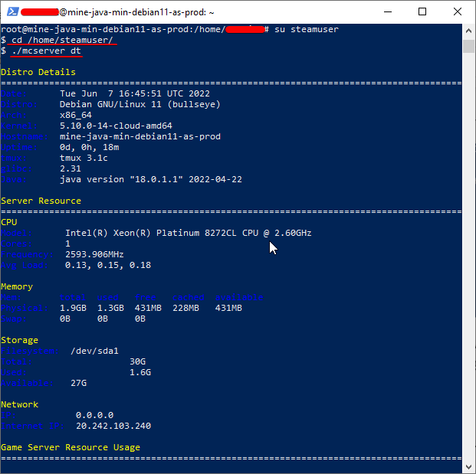
Task: Click the 'Avg Load:' label
Action: pyautogui.click(x=25, y=266)
